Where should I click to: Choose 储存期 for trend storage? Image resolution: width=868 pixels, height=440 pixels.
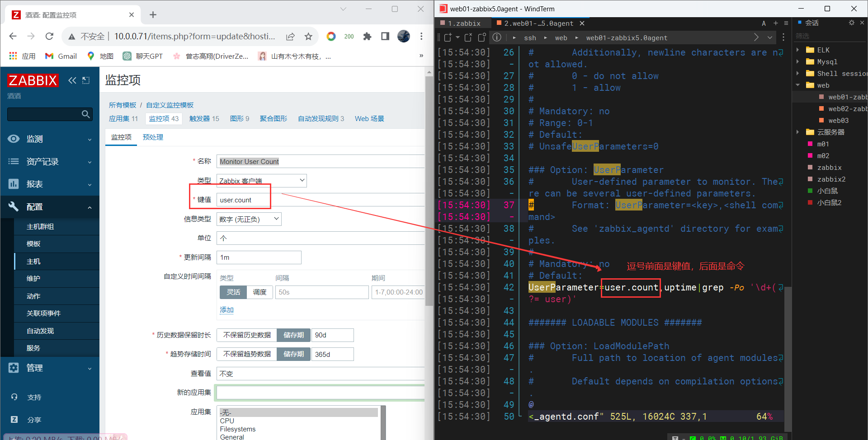(293, 354)
